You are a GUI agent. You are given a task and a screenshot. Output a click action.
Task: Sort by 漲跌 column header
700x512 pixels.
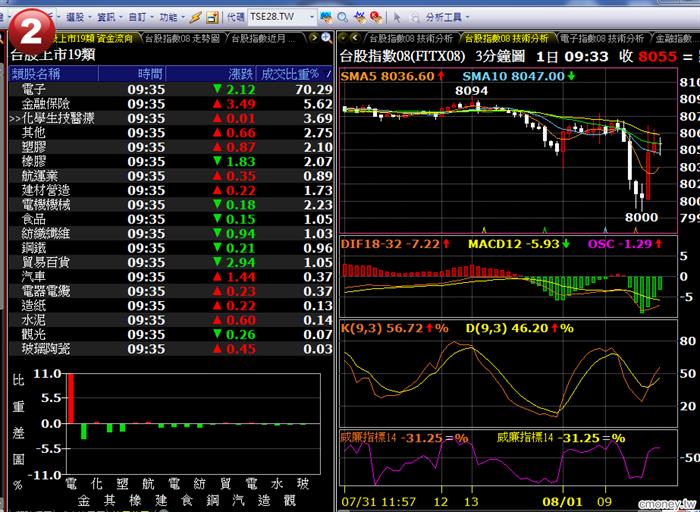point(211,74)
